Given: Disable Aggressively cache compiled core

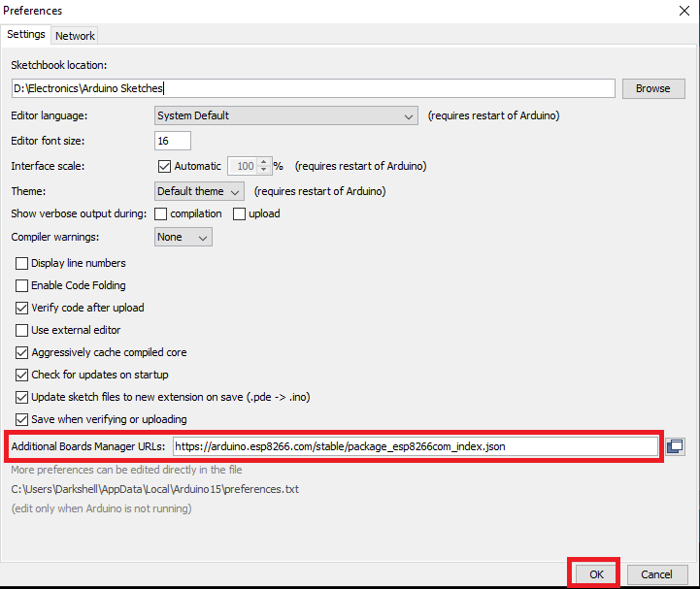Looking at the screenshot, I should (x=22, y=352).
